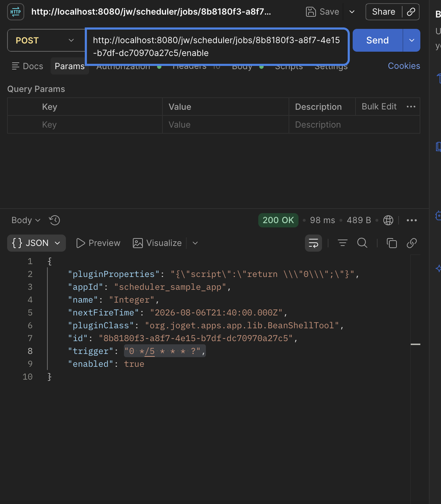This screenshot has height=504, width=441.
Task: Toggle word wrap in the response body
Action: pyautogui.click(x=313, y=243)
